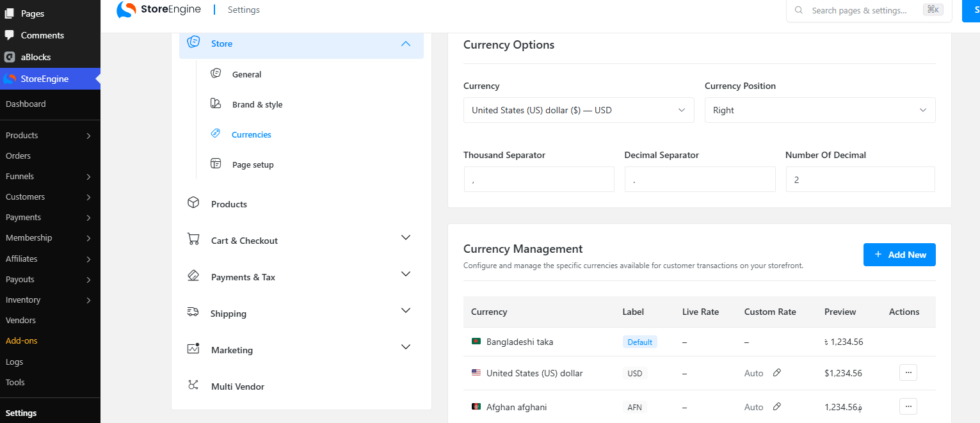Screen dimensions: 980x423
Task: Select Currencies under Store settings
Action: (x=251, y=134)
